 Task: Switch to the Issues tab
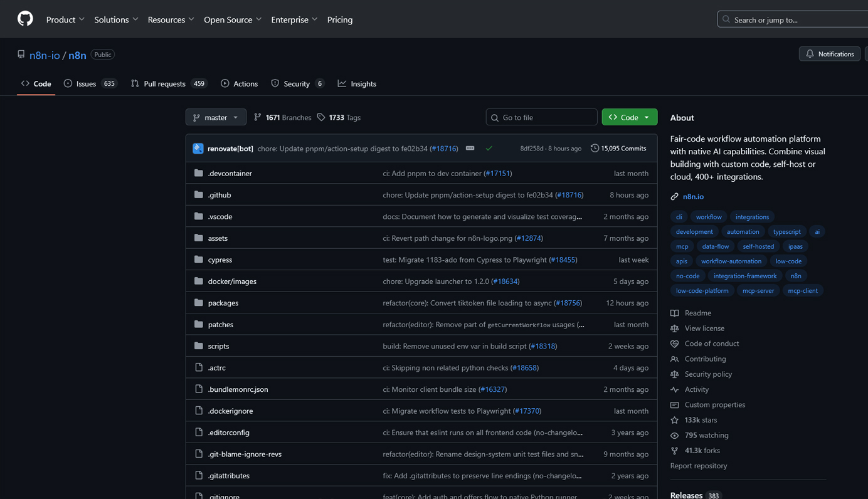90,83
